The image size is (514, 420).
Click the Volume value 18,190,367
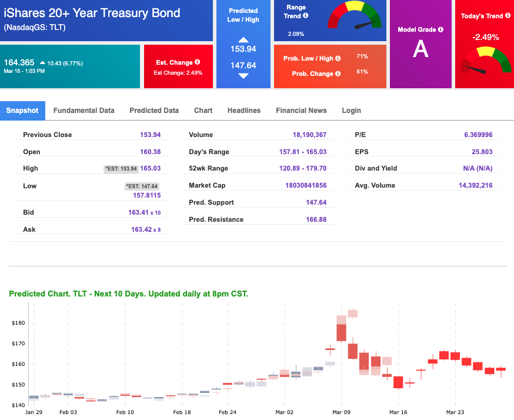pyautogui.click(x=310, y=135)
